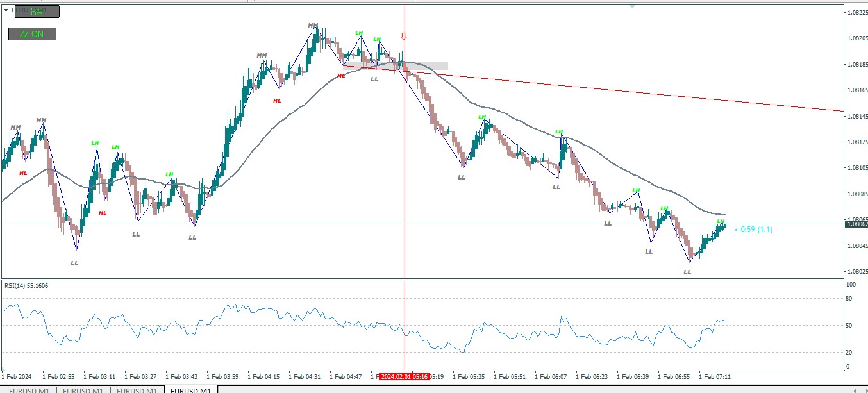The image size is (868, 393).
Task: Select the active EURUSD,M1 chart tab
Action: (190, 390)
